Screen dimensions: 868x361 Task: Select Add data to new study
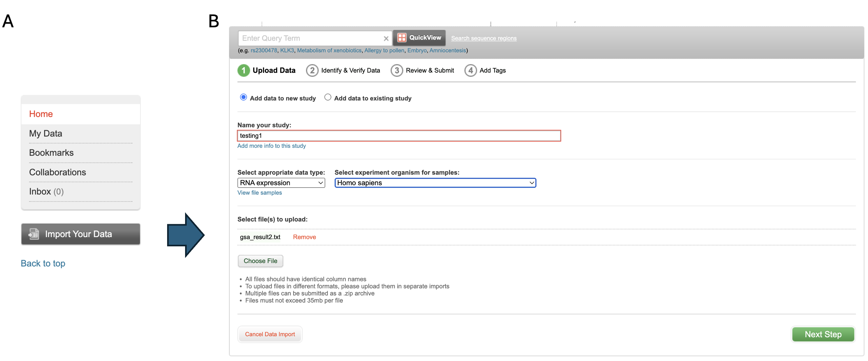(x=243, y=97)
